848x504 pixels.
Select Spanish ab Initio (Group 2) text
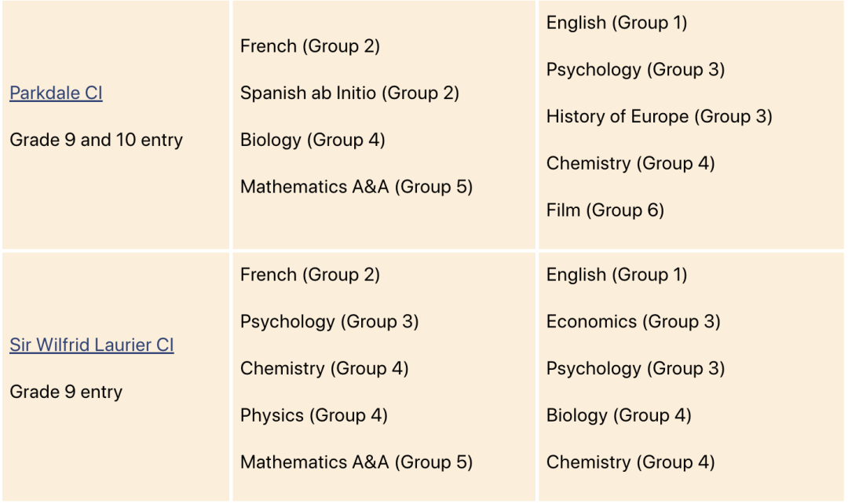pyautogui.click(x=350, y=93)
